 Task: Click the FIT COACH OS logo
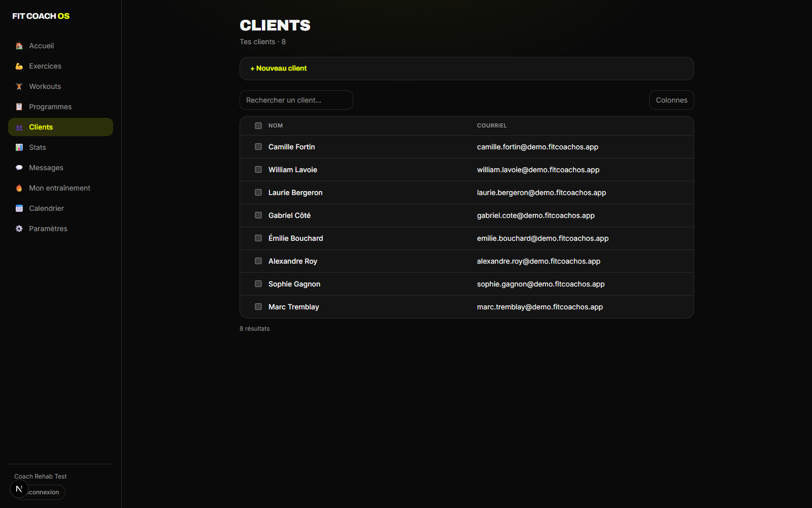(x=41, y=16)
